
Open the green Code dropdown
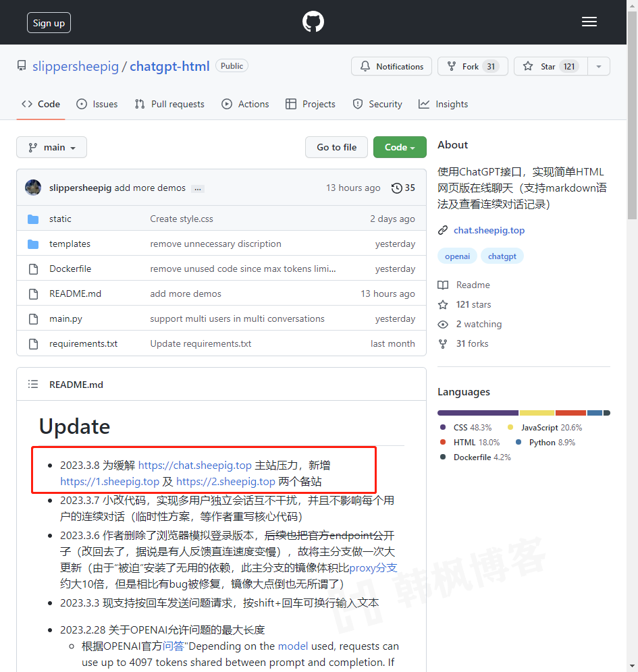coord(400,147)
